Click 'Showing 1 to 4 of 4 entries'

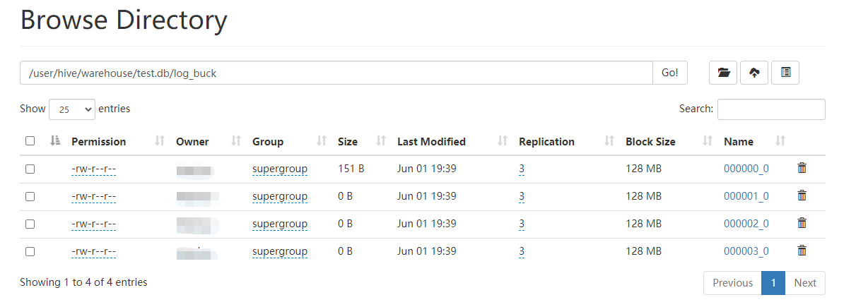[x=83, y=282]
